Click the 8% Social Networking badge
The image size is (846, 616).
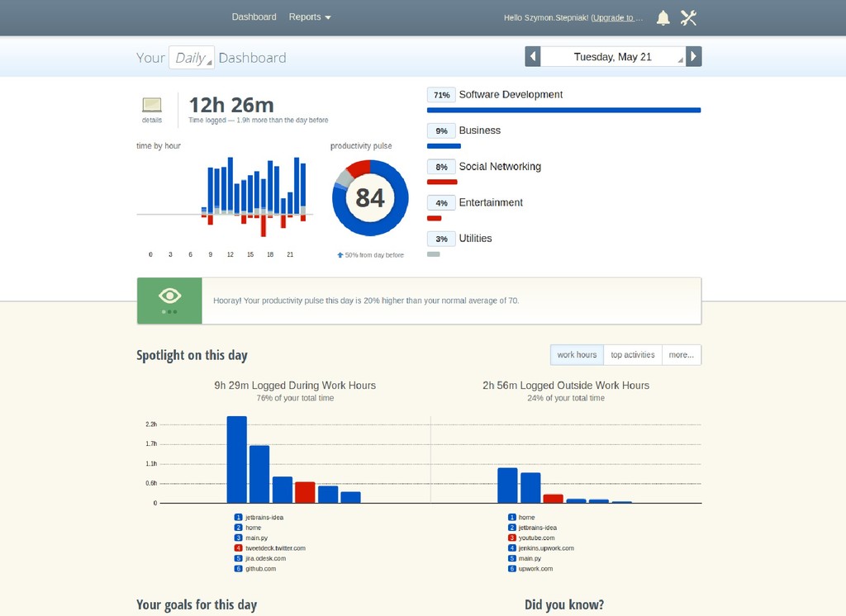(x=441, y=168)
